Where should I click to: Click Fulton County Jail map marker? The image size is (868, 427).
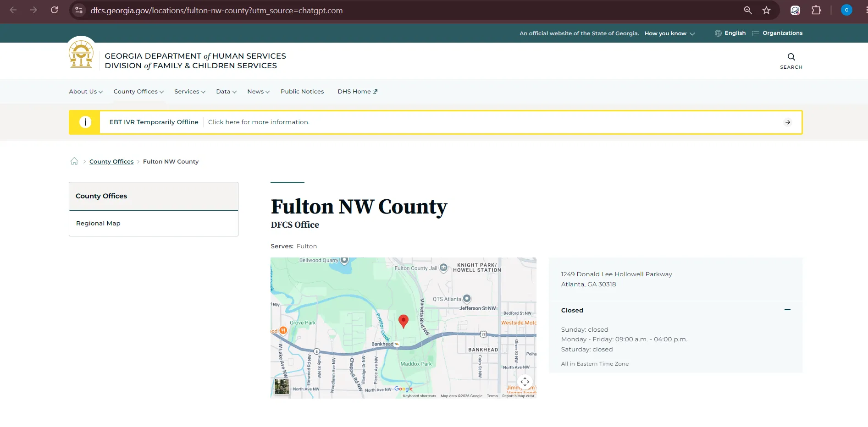pyautogui.click(x=443, y=268)
